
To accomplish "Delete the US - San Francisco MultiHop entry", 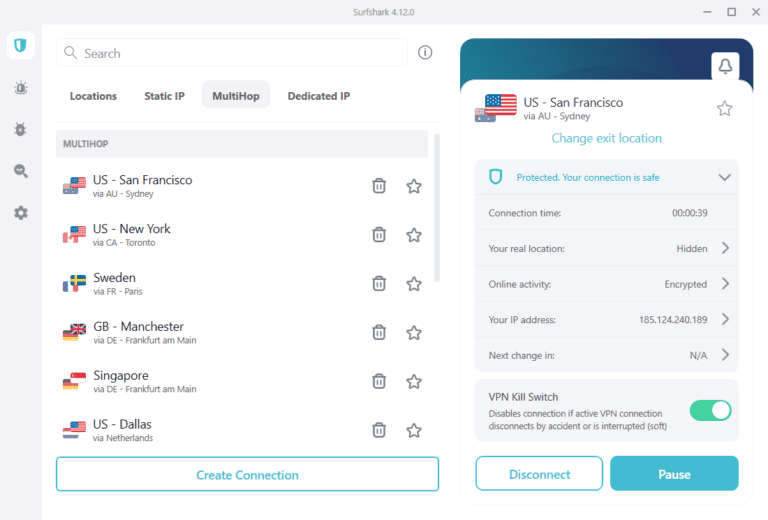I will pyautogui.click(x=379, y=186).
